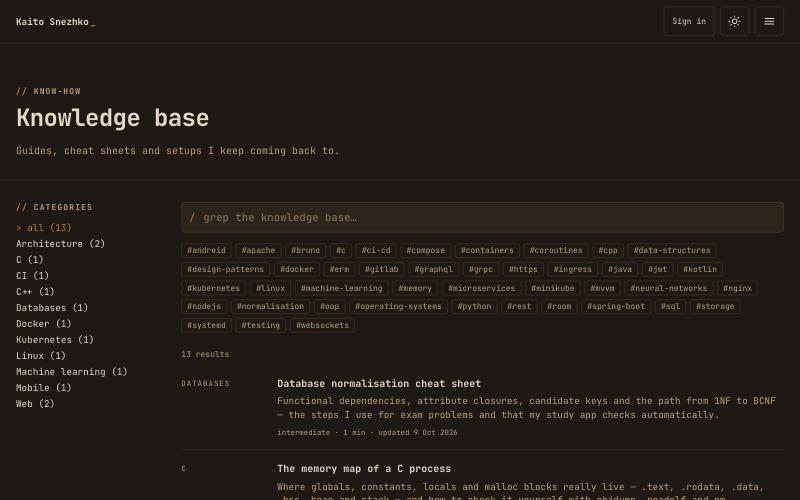Toggle the light/dark theme sun icon
The image size is (800, 500).
coord(734,21)
